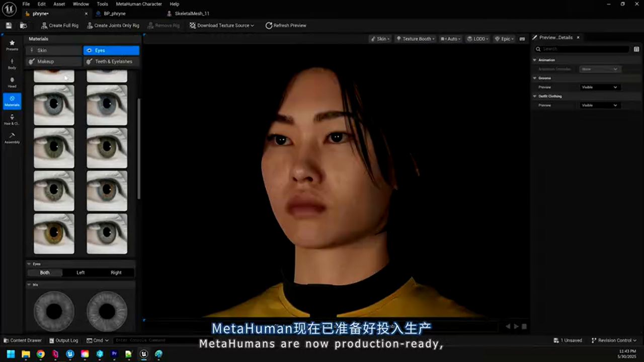Image resolution: width=644 pixels, height=362 pixels.
Task: Collapse the Animation section in Preview Details
Action: click(534, 59)
